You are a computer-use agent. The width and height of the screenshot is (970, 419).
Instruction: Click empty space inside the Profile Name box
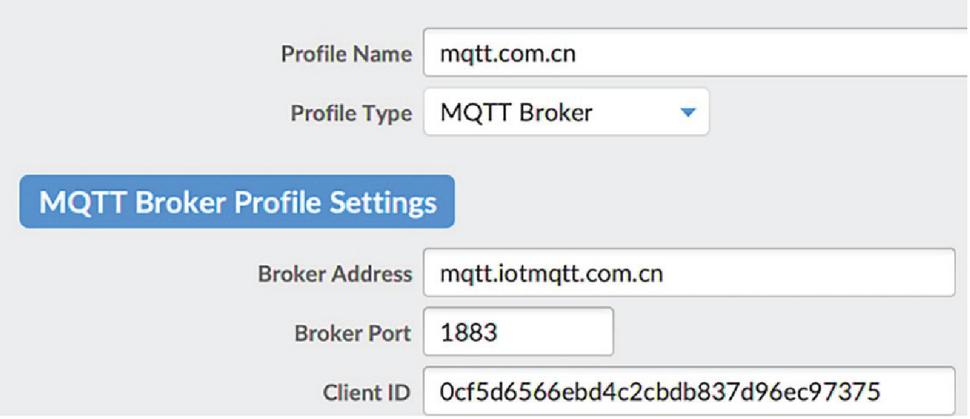[800, 54]
